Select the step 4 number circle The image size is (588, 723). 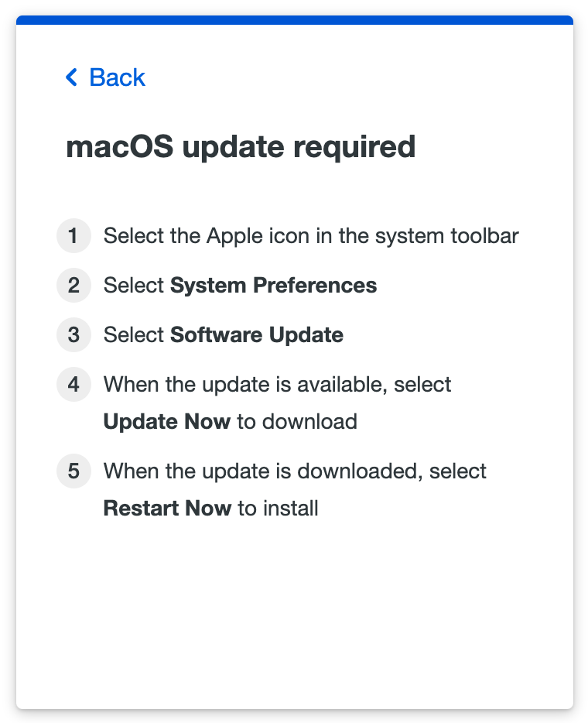click(x=73, y=385)
